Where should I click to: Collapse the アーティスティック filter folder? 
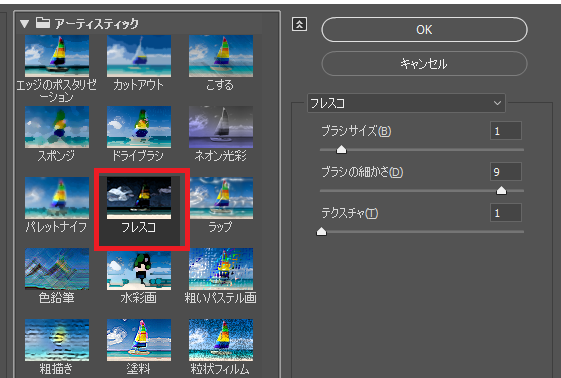pyautogui.click(x=24, y=24)
